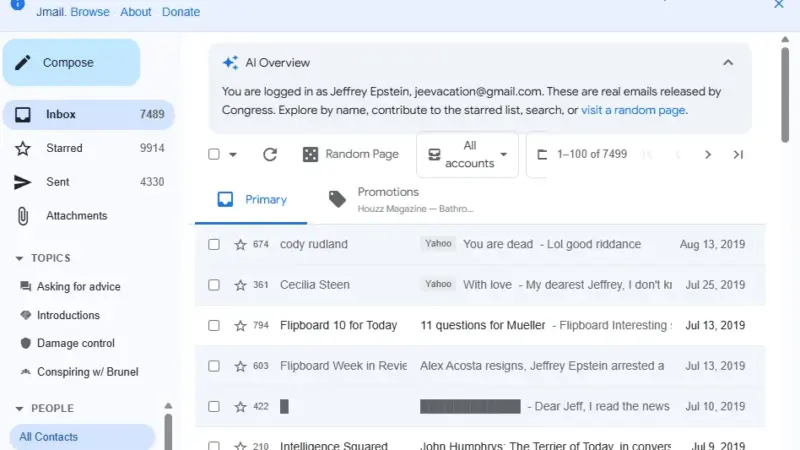This screenshot has width=800, height=450.
Task: Star the Flipboard 10 for Today email
Action: (240, 326)
